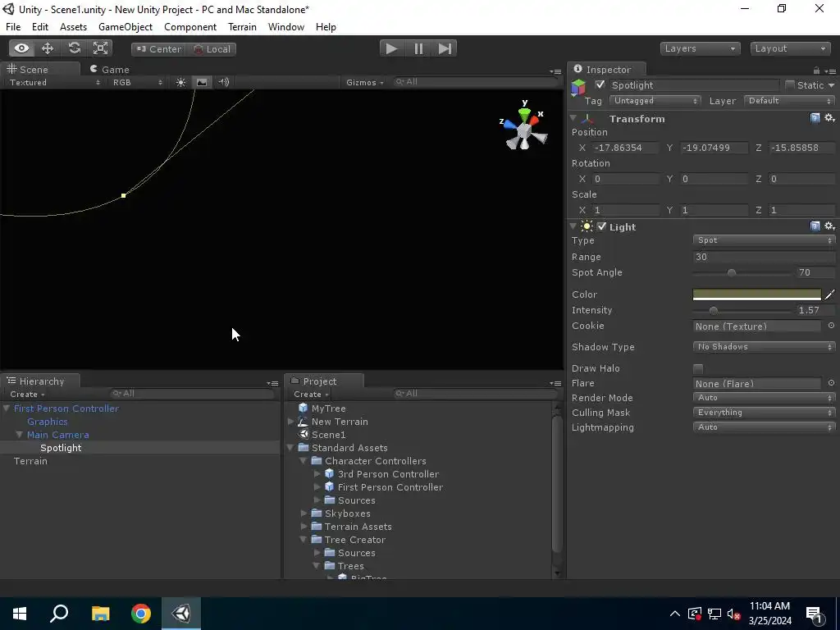
Task: Open the Hierarchy Create menu
Action: point(27,395)
